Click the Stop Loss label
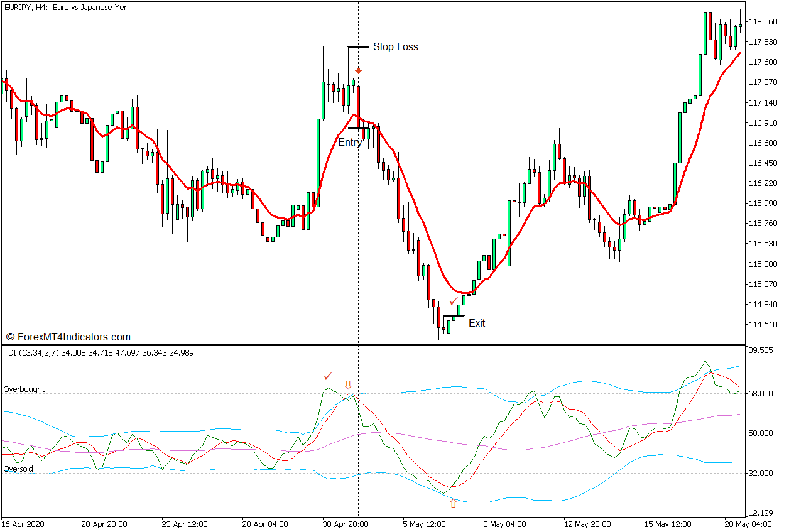Screen dimensions: 789x532 tap(395, 46)
